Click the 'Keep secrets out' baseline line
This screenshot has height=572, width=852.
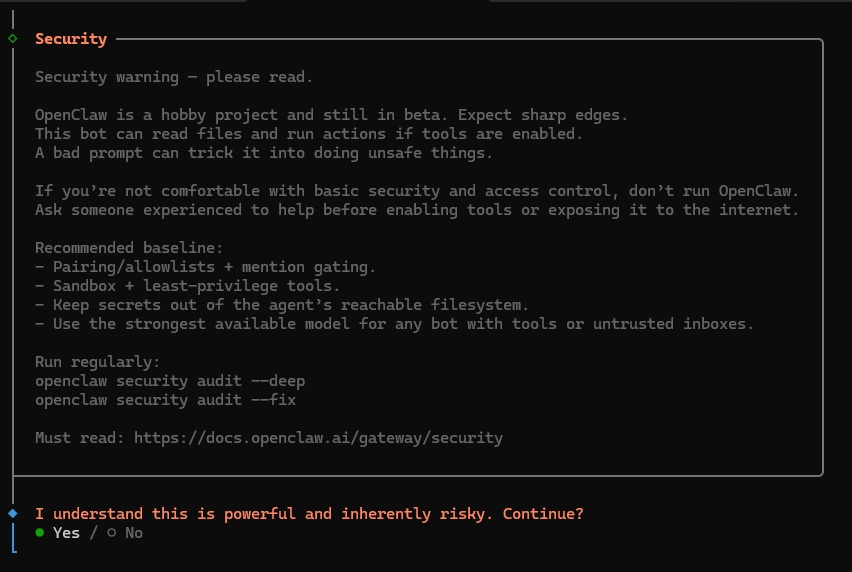tap(281, 305)
